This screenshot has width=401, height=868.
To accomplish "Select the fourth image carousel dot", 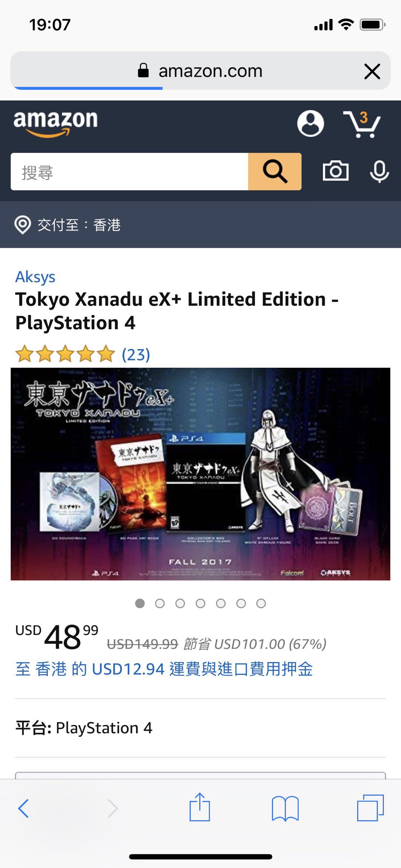I will pyautogui.click(x=200, y=603).
